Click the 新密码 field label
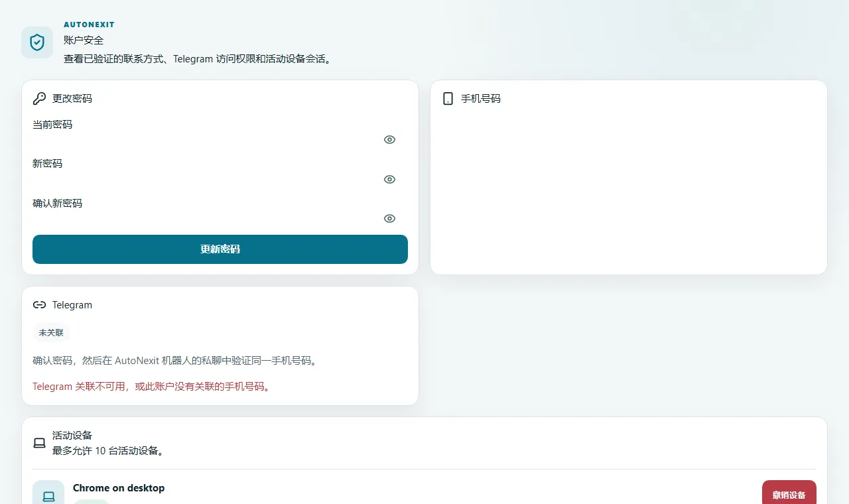 pyautogui.click(x=47, y=164)
